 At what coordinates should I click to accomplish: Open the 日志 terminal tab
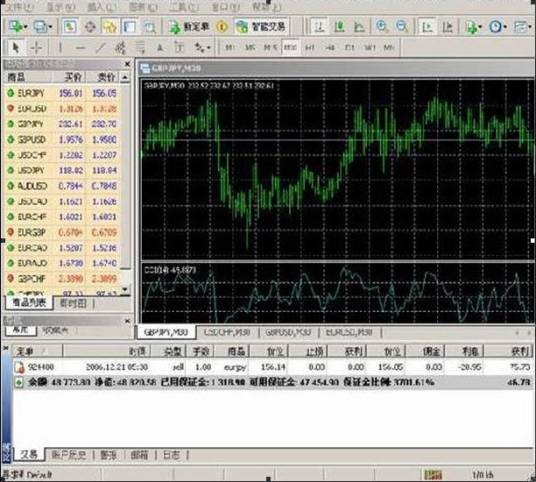(171, 455)
